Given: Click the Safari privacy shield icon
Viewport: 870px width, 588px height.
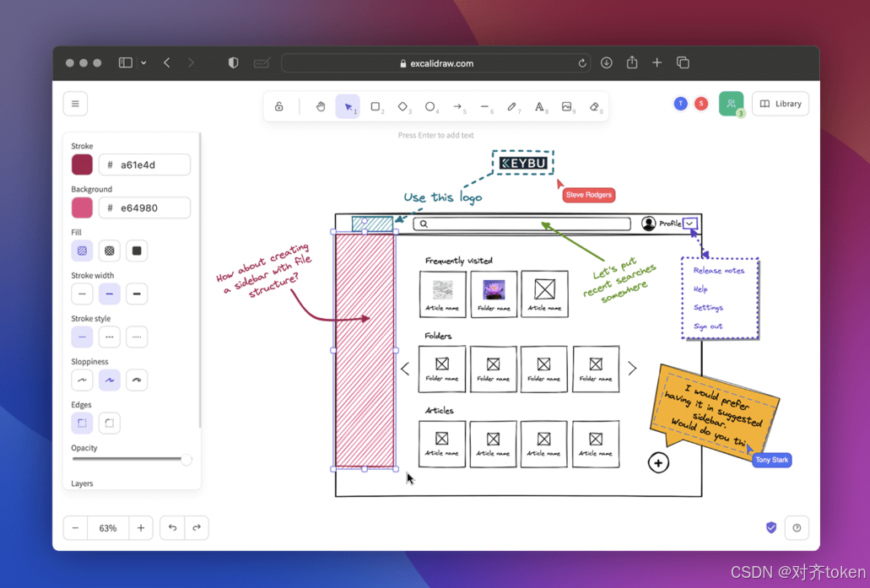Looking at the screenshot, I should click(233, 62).
